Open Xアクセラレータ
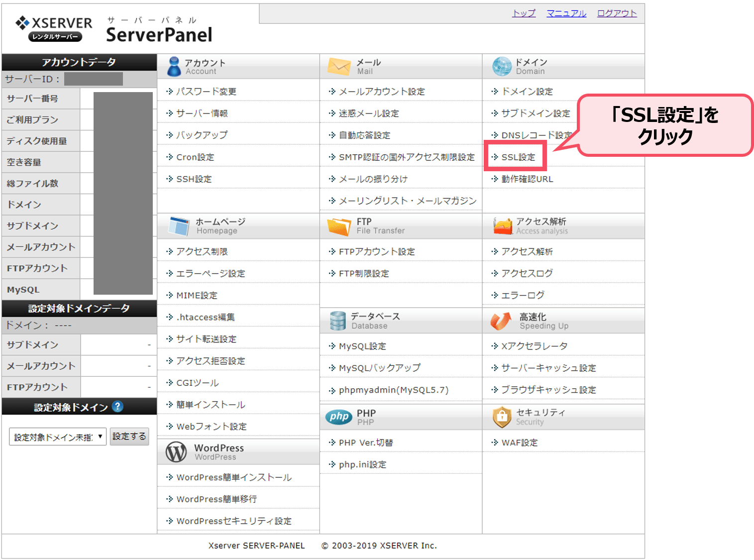This screenshot has width=754, height=560. point(534,346)
